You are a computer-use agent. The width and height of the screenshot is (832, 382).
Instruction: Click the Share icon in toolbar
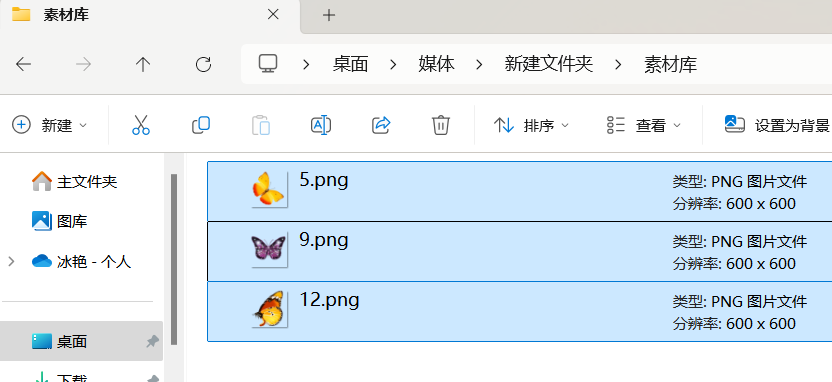coord(381,125)
